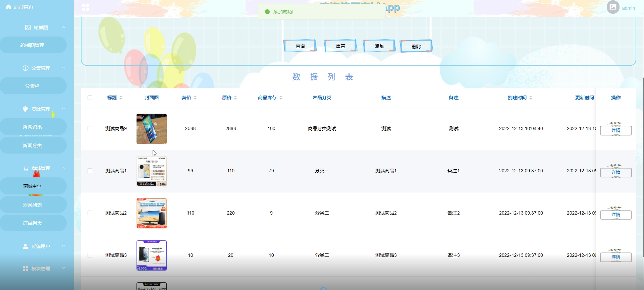The width and height of the screenshot is (644, 290).
Task: Toggle the select-all checkbox in table header
Action: point(90,98)
